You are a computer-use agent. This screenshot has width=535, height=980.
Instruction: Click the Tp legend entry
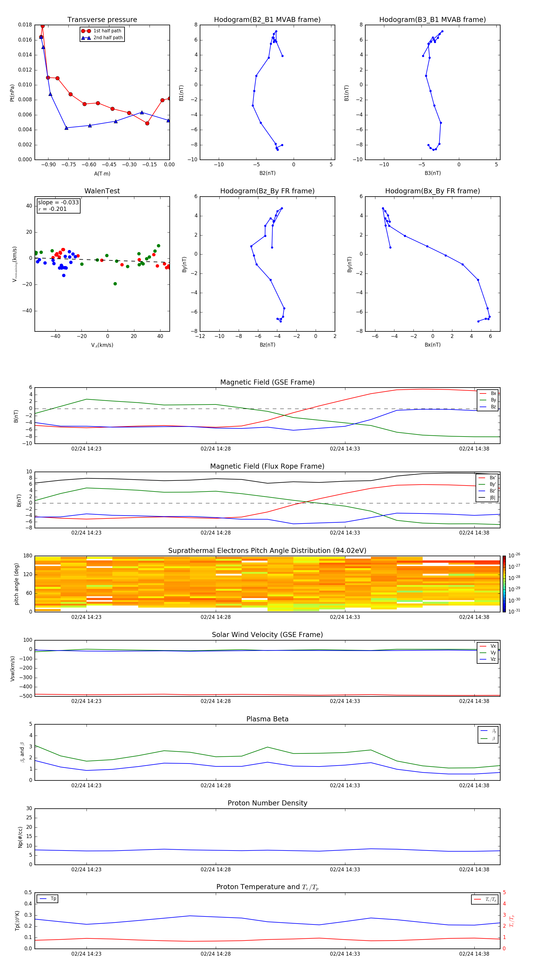coord(48,899)
